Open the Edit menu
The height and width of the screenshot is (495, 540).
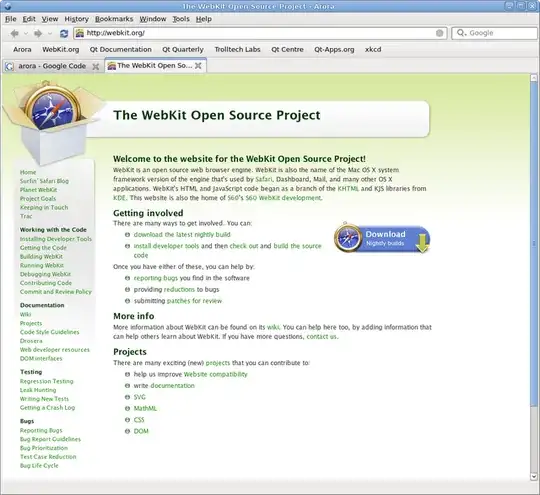29,19
